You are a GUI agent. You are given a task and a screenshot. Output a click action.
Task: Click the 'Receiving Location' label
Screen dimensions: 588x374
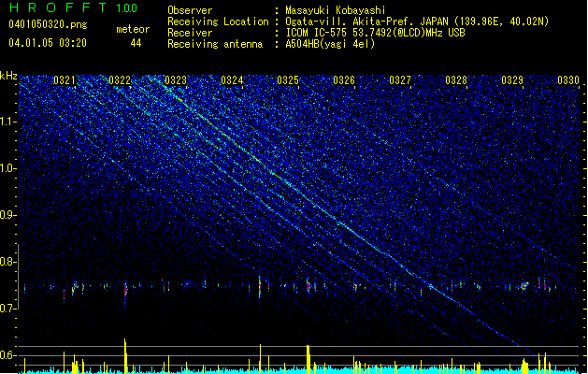tap(218, 22)
